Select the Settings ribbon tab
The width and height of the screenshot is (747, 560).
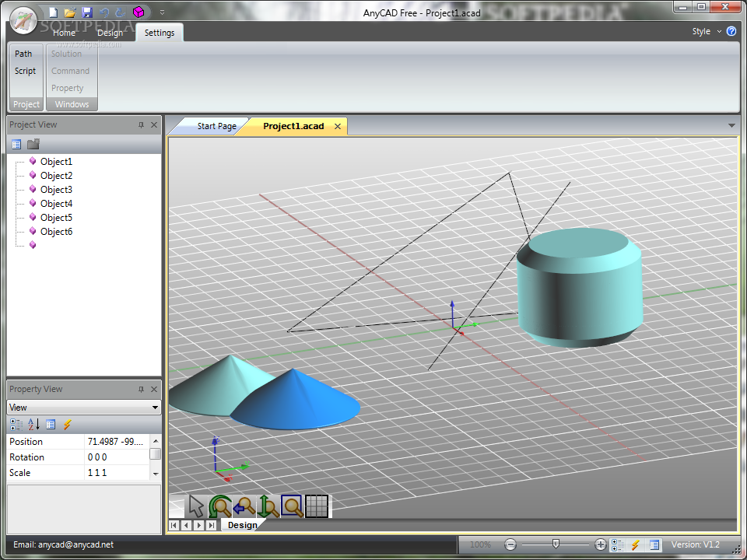click(160, 33)
